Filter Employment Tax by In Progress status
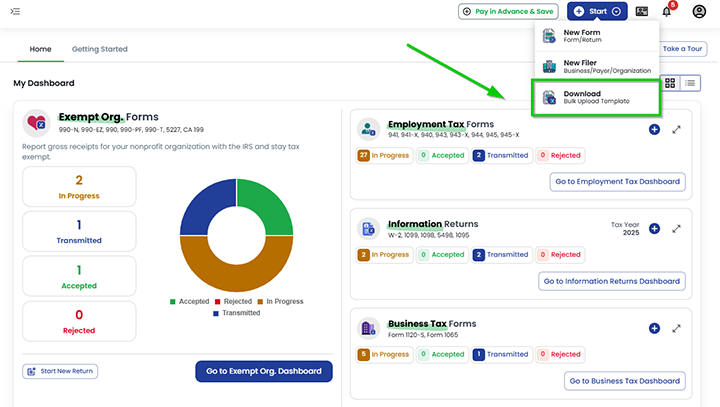 click(384, 156)
